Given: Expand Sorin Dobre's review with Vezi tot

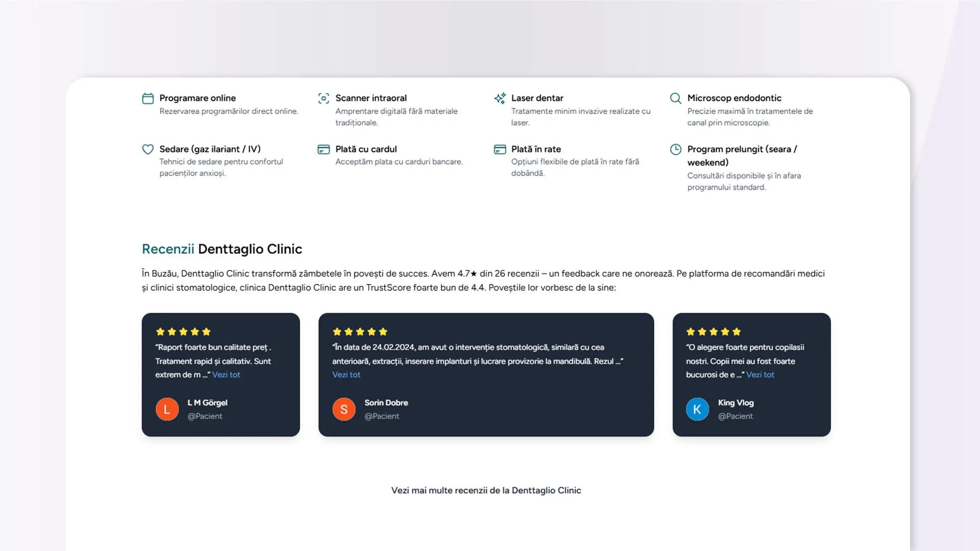Looking at the screenshot, I should [x=346, y=375].
